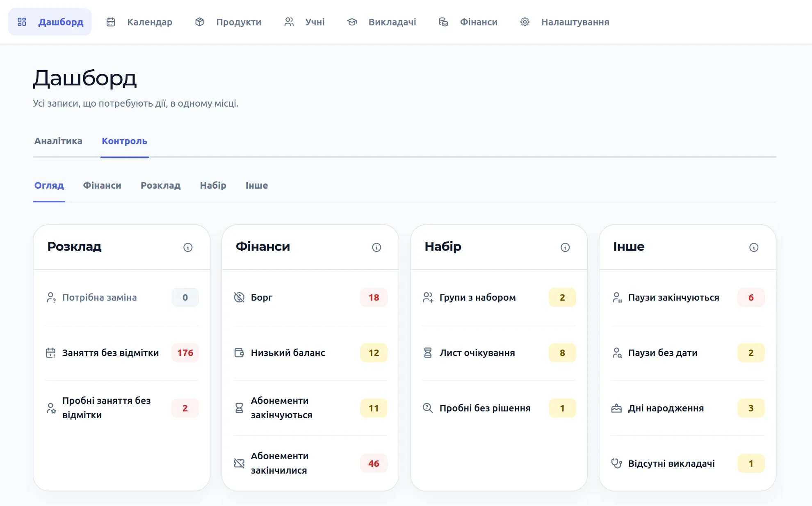812x506 pixels.
Task: Open Потрібна заміна row
Action: click(x=122, y=297)
